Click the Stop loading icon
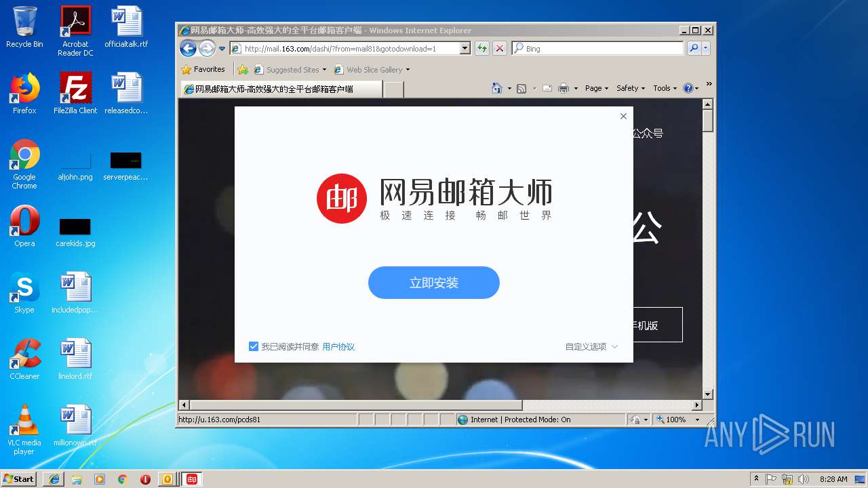 [500, 48]
